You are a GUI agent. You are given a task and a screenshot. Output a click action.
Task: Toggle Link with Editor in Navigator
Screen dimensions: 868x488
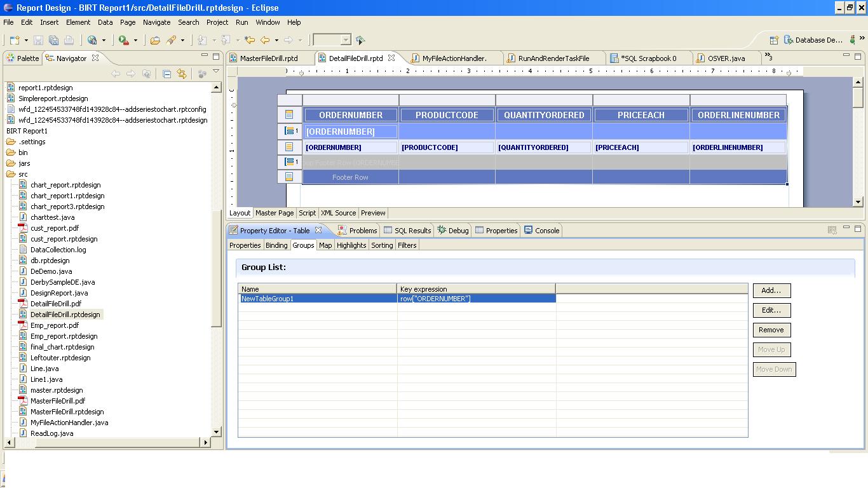[x=182, y=74]
